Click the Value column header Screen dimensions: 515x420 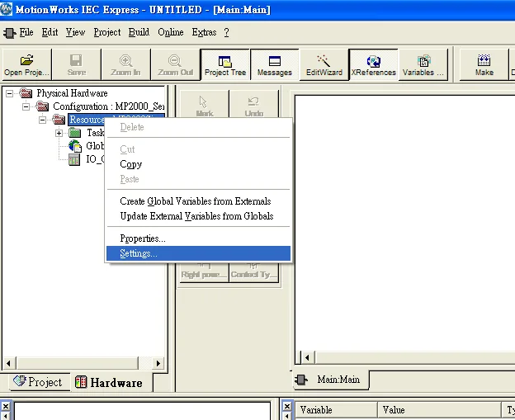point(439,410)
